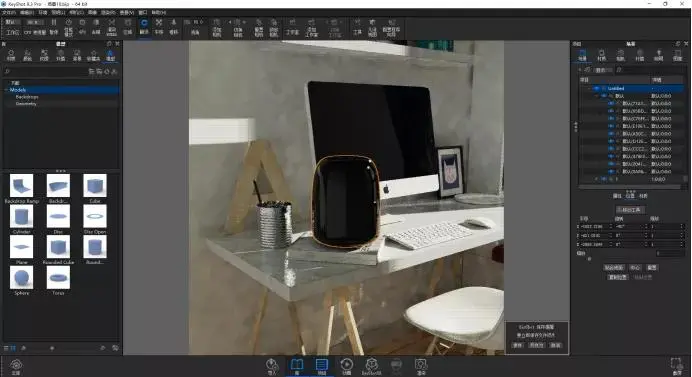The image size is (692, 377).
Task: Toggle visibility eye of last listed part
Action: tap(611, 171)
